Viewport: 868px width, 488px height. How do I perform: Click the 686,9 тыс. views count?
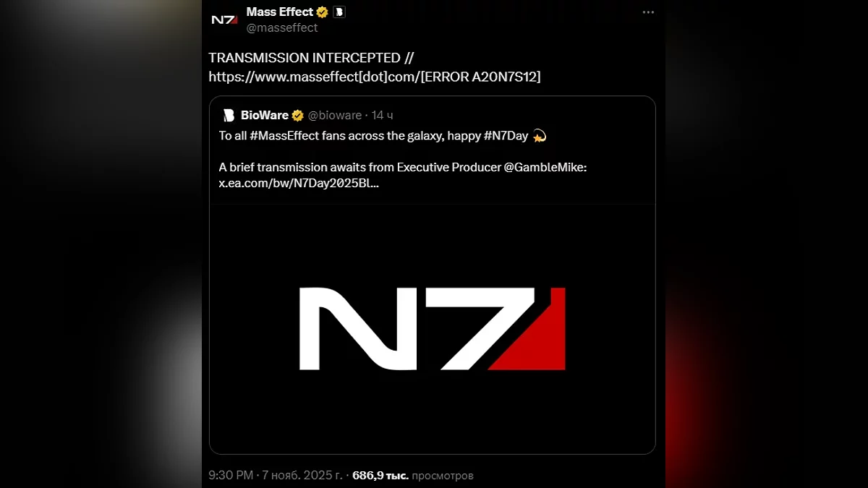(x=380, y=475)
